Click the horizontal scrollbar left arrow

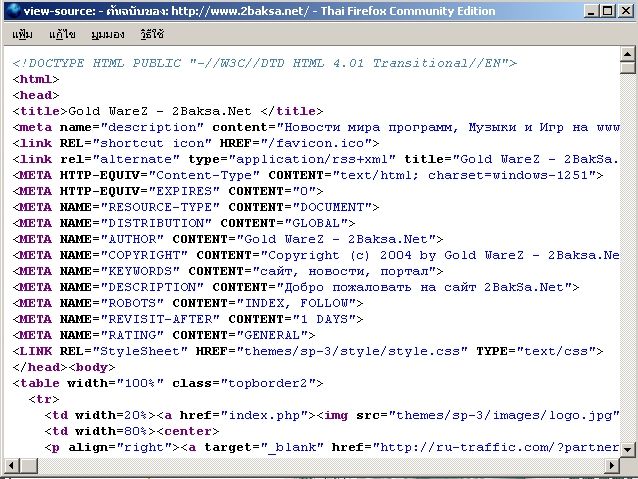(x=11, y=465)
